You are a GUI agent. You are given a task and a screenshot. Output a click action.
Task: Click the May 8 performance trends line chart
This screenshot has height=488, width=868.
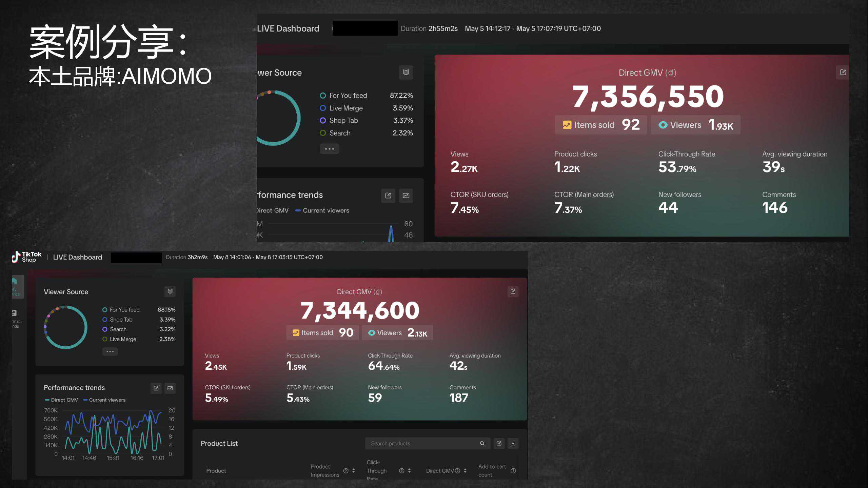pyautogui.click(x=113, y=432)
